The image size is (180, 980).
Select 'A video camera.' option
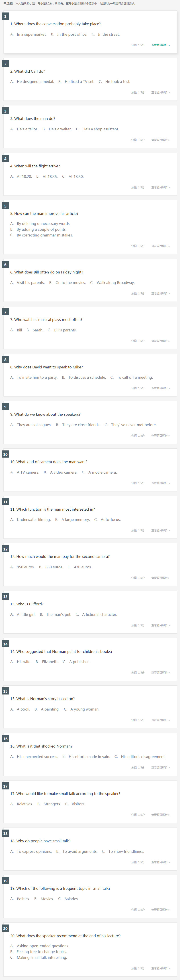[61, 472]
